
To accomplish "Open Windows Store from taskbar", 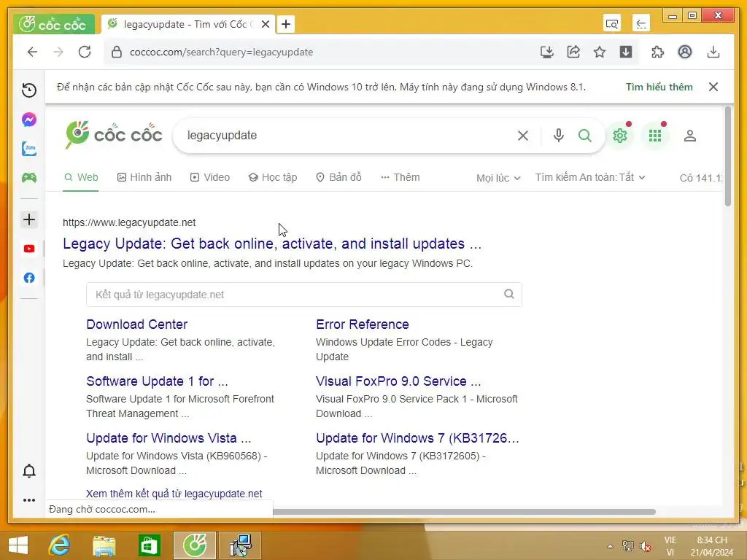I will point(149,545).
